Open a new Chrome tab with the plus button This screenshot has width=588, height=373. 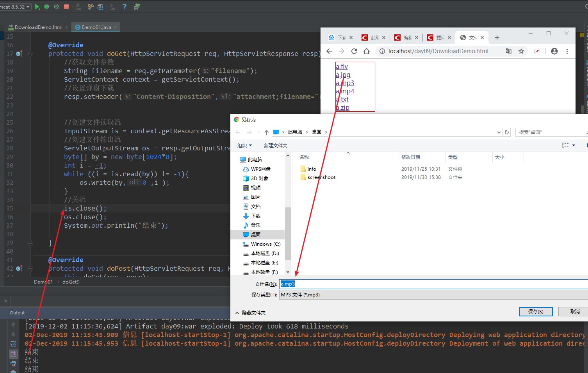coord(497,37)
